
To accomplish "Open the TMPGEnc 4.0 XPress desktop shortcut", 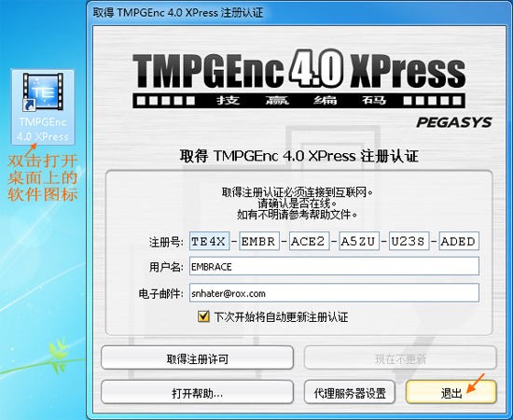I will pyautogui.click(x=43, y=107).
